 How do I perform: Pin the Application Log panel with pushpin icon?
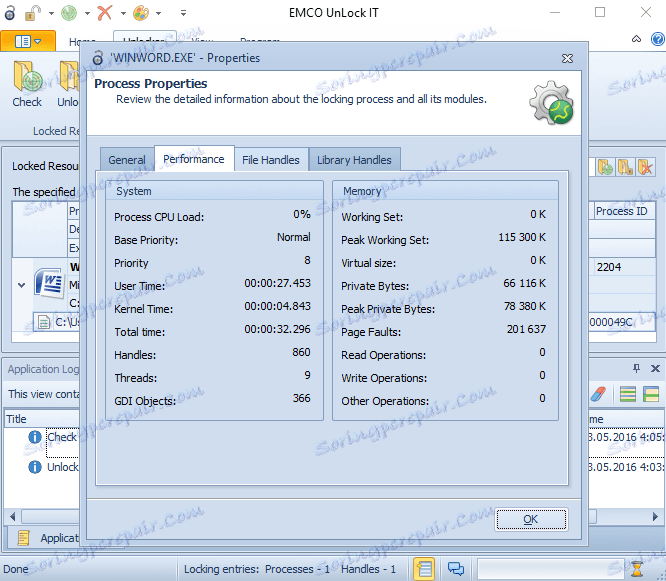(636, 368)
